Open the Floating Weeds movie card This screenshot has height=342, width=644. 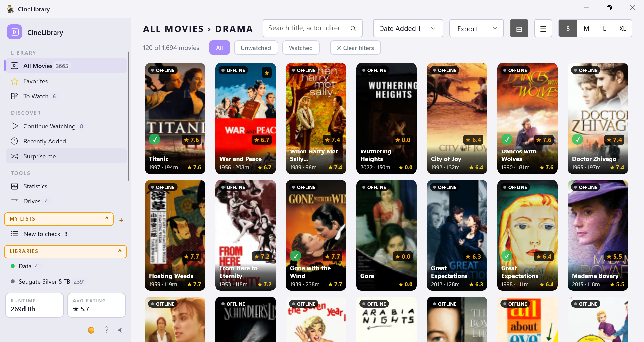pos(175,235)
